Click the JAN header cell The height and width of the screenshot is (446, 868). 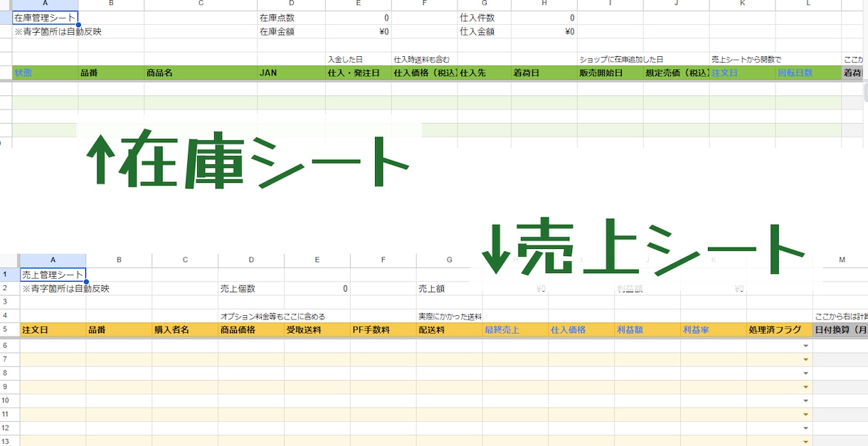pyautogui.click(x=291, y=73)
